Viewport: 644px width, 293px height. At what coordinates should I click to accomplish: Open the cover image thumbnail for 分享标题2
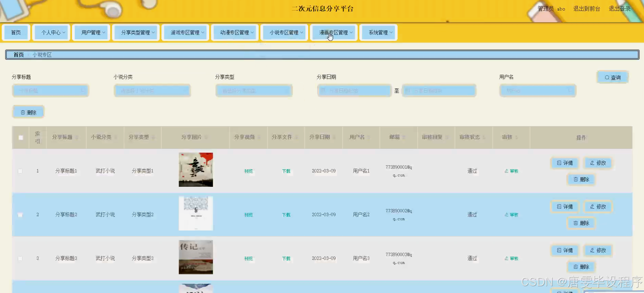coord(196,213)
